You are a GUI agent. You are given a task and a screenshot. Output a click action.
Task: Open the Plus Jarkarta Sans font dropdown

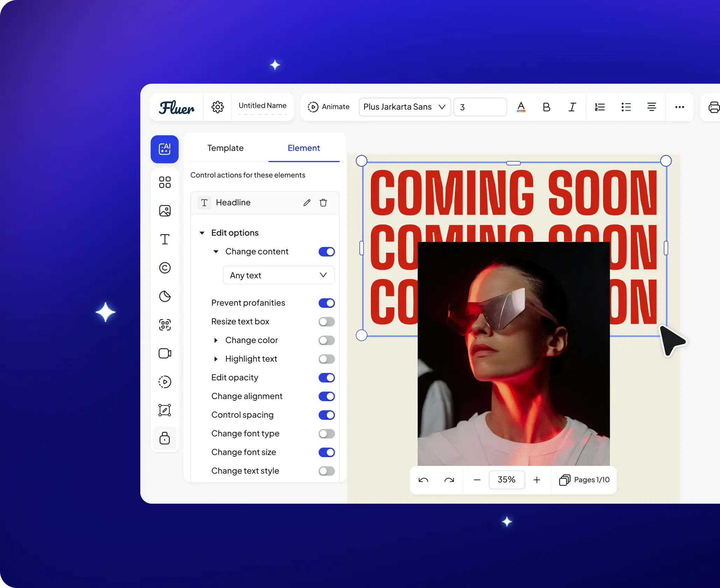[404, 107]
